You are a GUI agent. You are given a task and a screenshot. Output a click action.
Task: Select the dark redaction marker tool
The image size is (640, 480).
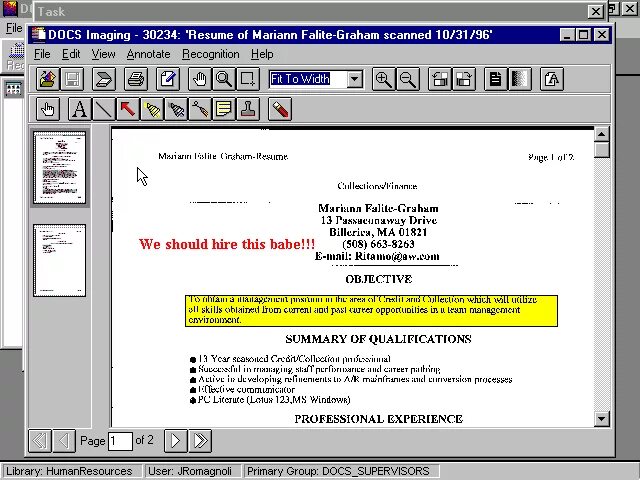(176, 109)
